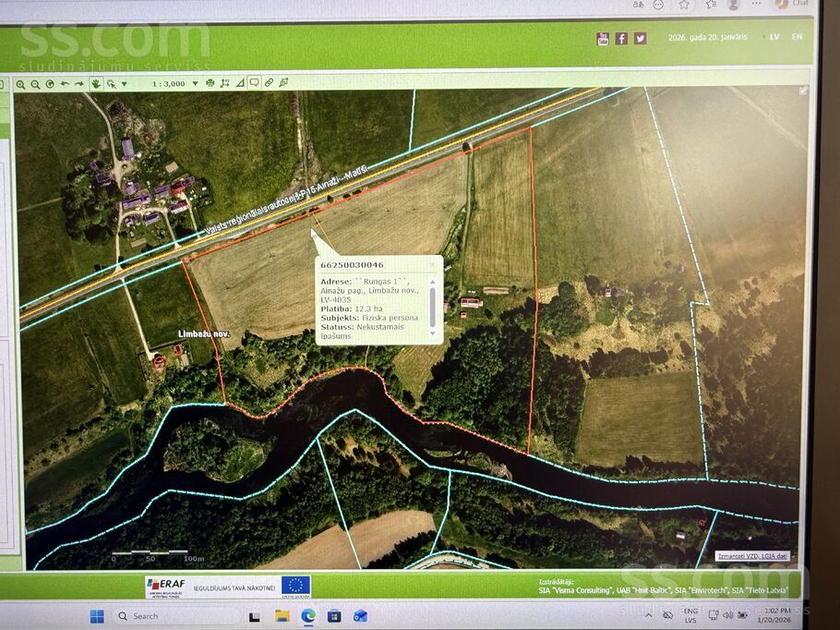Click the zoom in magnifier tool
Image resolution: width=840 pixels, height=630 pixels.
click(x=21, y=84)
